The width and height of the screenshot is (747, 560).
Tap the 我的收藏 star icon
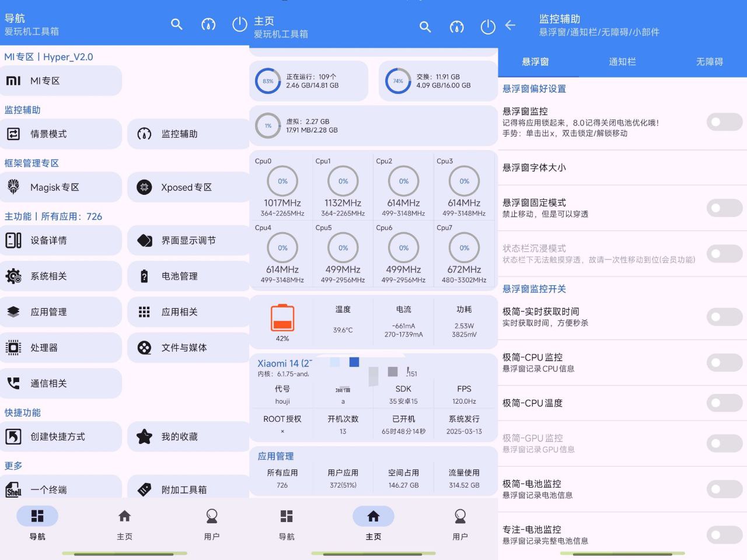pos(144,436)
